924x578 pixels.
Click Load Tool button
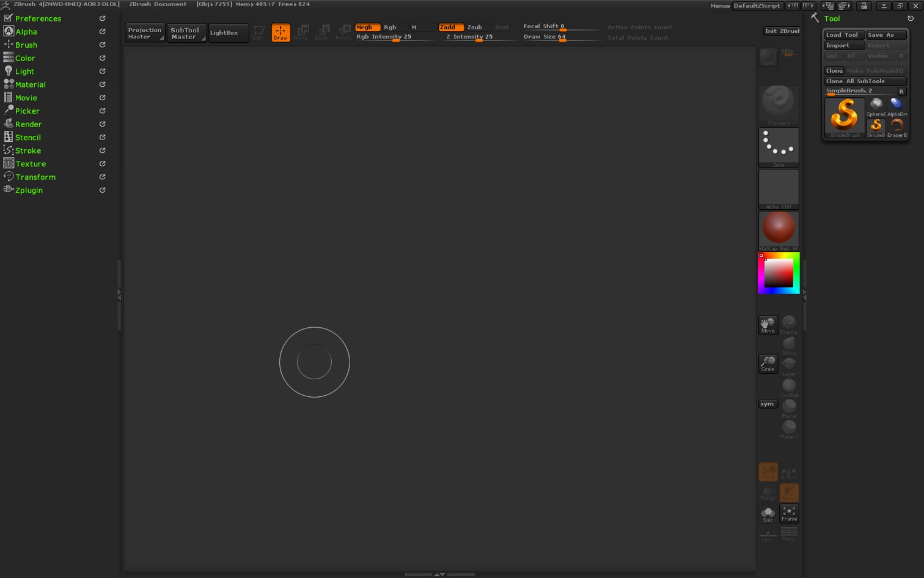point(844,35)
